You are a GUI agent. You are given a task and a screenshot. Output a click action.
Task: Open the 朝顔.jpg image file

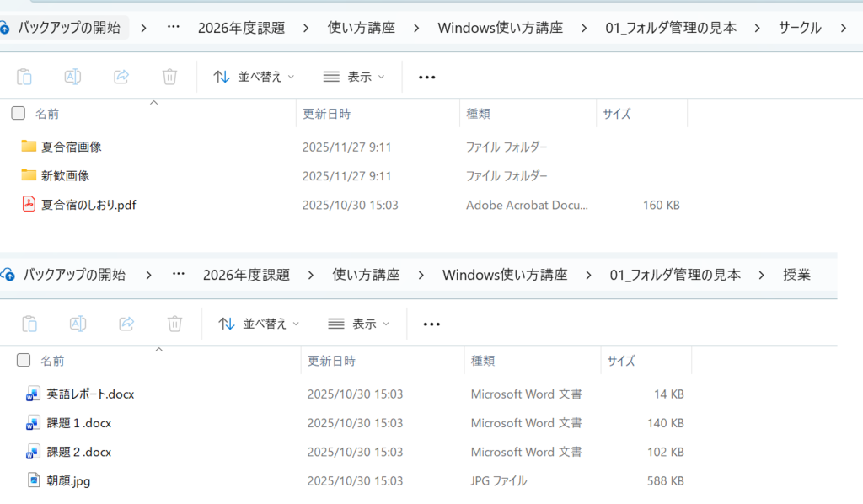[68, 481]
